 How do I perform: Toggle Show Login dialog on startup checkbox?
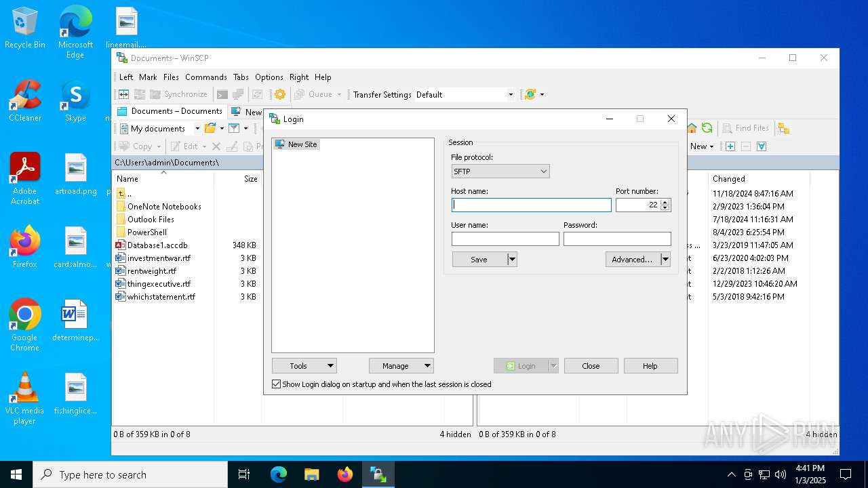point(276,384)
